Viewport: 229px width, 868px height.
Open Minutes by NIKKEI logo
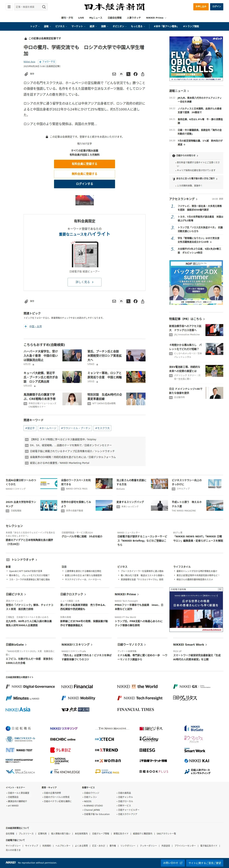[23, 698]
